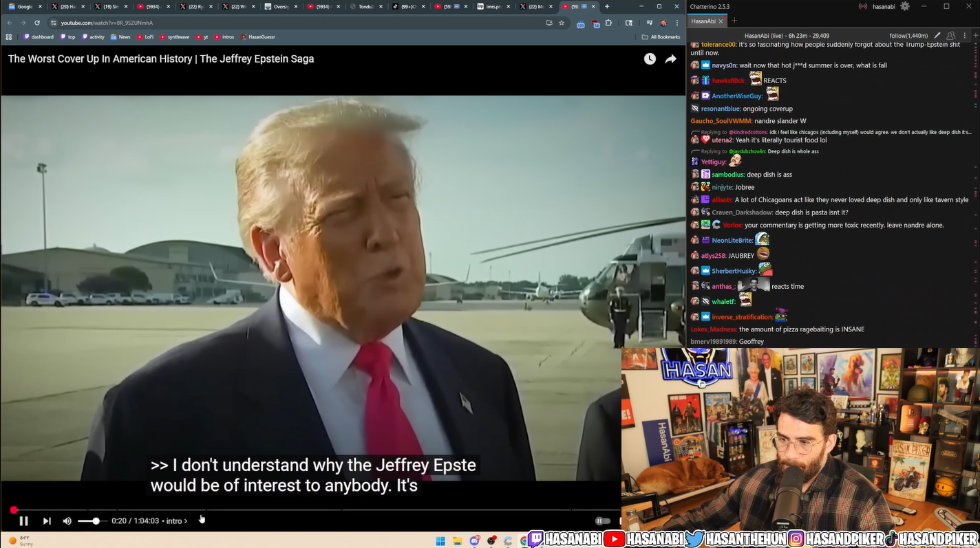Switch to the Tondu browser tab
The width and height of the screenshot is (980, 548).
point(367,6)
